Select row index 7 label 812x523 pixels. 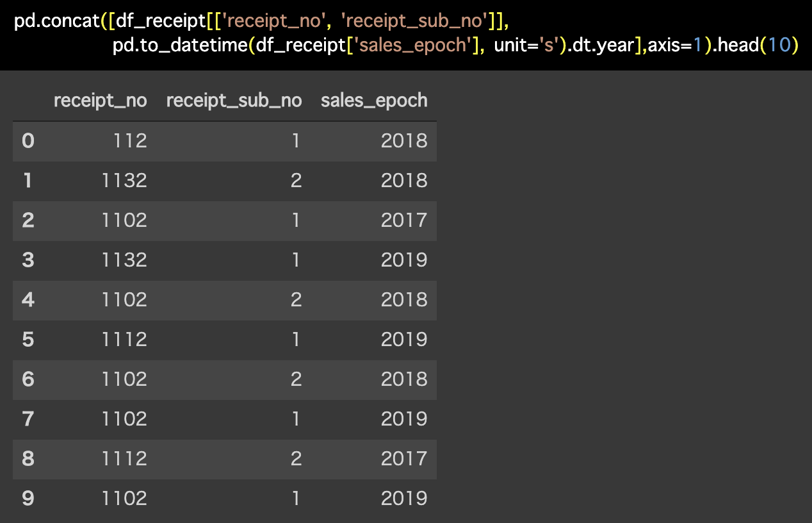click(28, 419)
